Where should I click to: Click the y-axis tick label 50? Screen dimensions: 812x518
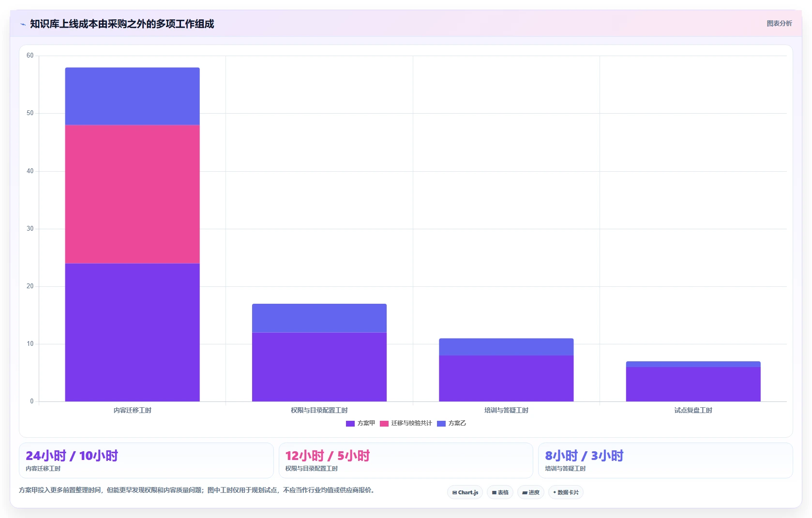[30, 113]
